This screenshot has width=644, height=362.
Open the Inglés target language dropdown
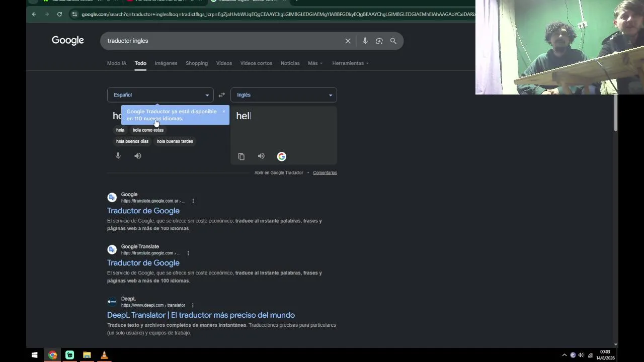coord(284,95)
